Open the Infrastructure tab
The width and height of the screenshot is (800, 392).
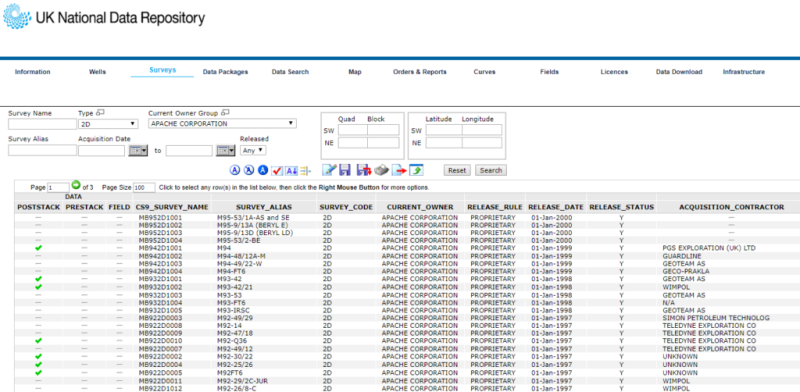744,72
